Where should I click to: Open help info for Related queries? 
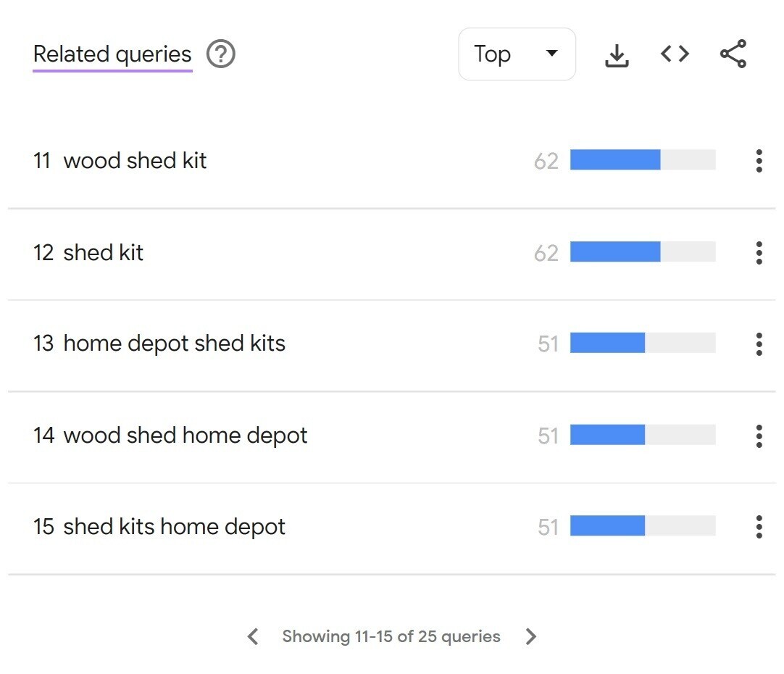click(222, 54)
